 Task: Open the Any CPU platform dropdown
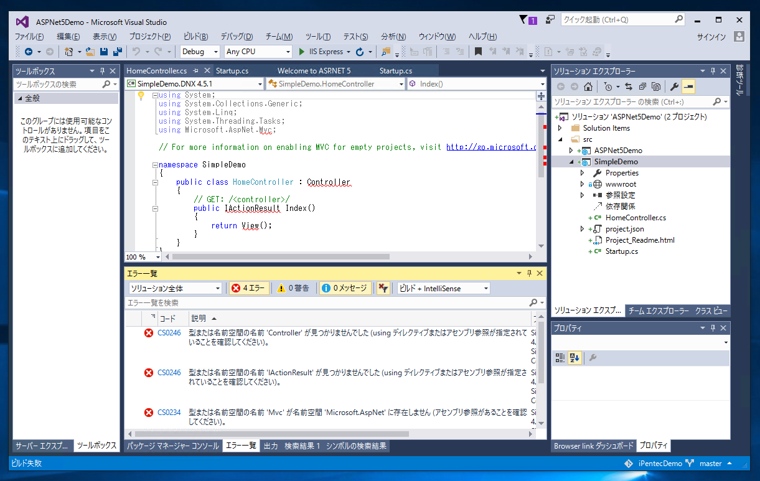tap(258, 51)
